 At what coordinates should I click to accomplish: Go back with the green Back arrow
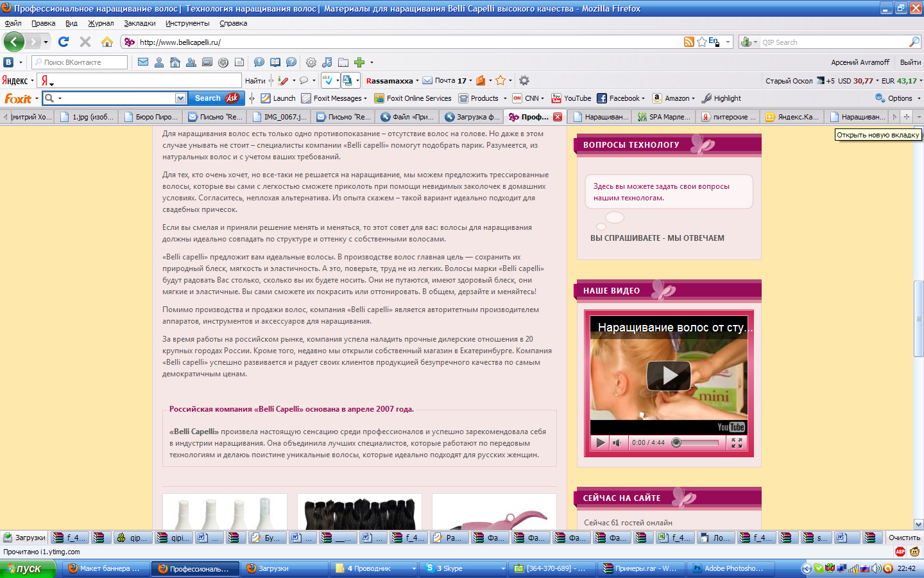pyautogui.click(x=13, y=42)
